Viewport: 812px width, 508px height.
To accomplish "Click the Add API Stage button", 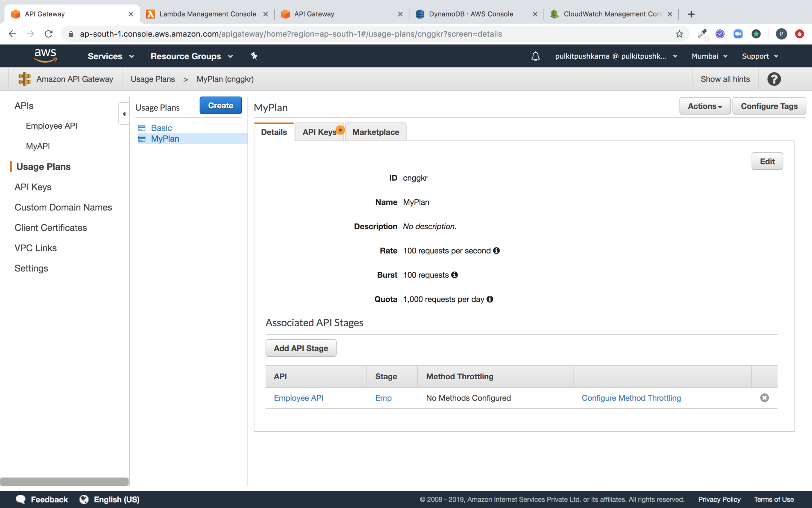I will 301,348.
